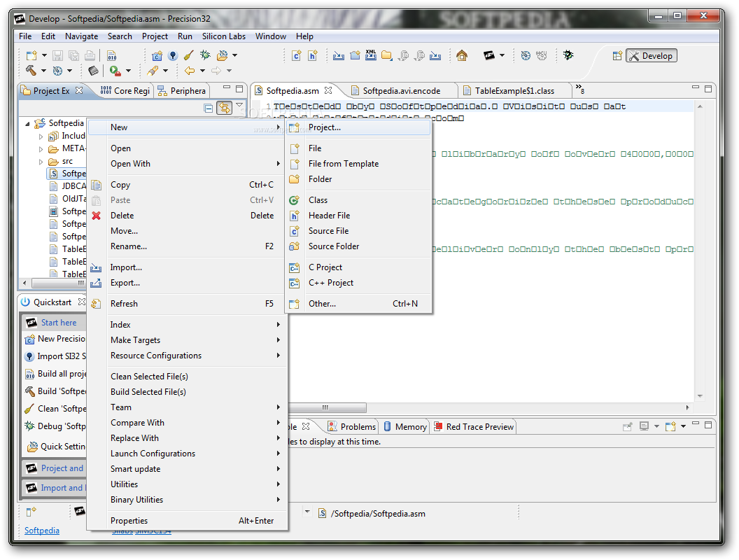Click the chip programmer toolbar icon
The image size is (739, 560).
click(x=93, y=71)
